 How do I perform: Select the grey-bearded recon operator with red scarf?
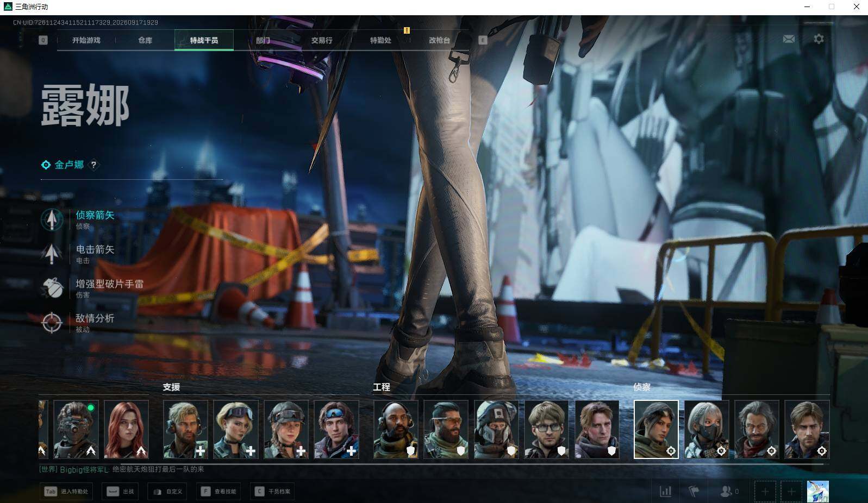757,429
